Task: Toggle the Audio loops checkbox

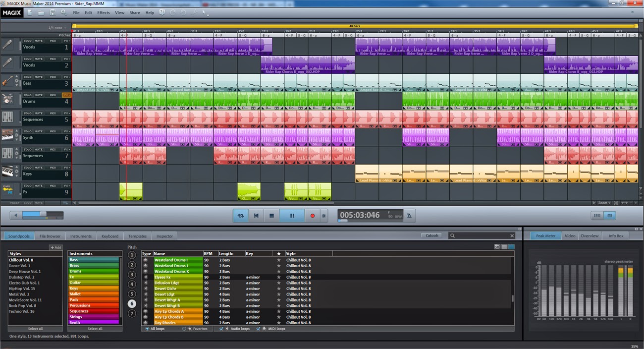Action: tap(221, 329)
